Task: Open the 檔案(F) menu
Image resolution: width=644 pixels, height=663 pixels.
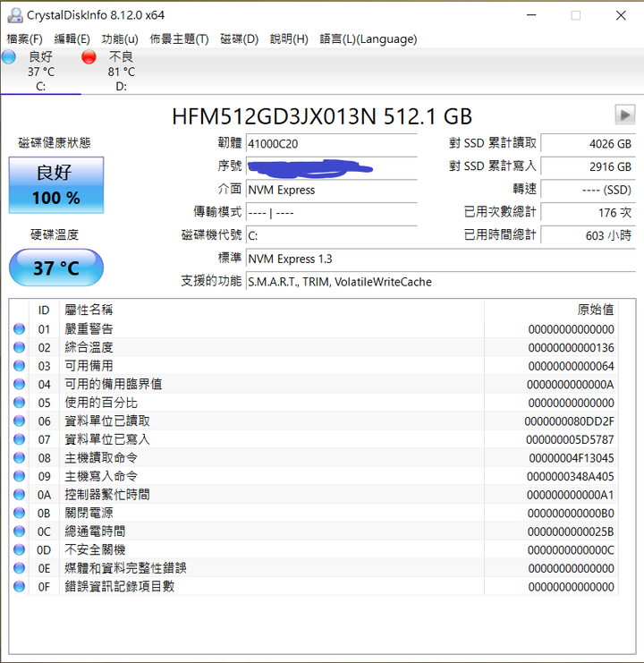Action: (24, 38)
